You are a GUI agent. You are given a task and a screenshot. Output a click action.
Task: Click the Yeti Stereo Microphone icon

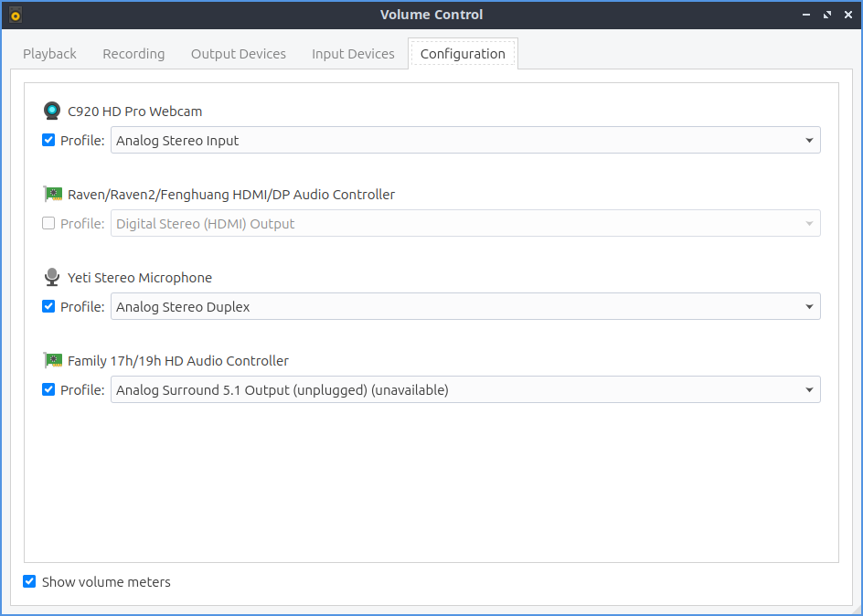[x=52, y=278]
